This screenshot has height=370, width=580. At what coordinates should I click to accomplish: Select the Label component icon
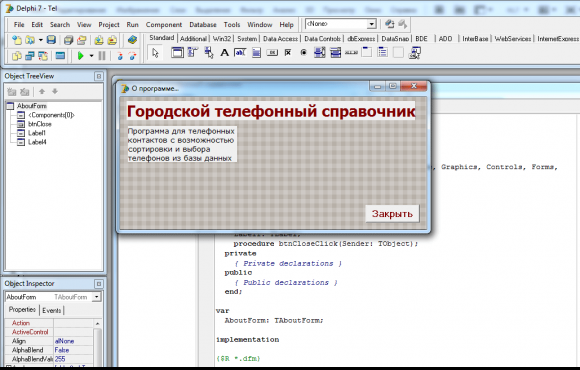click(224, 53)
